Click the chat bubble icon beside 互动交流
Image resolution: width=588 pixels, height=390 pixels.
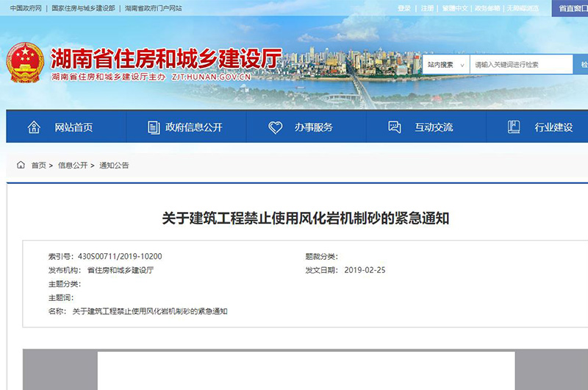394,127
